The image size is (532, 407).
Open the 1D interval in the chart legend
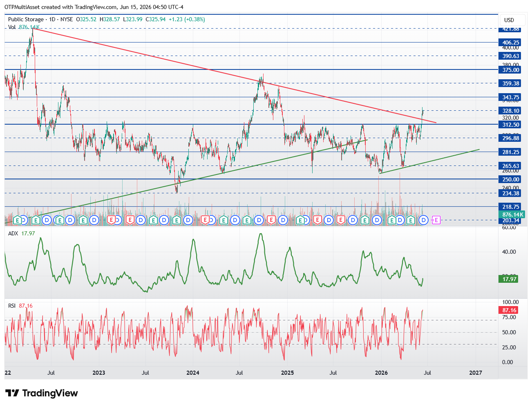tap(52, 19)
